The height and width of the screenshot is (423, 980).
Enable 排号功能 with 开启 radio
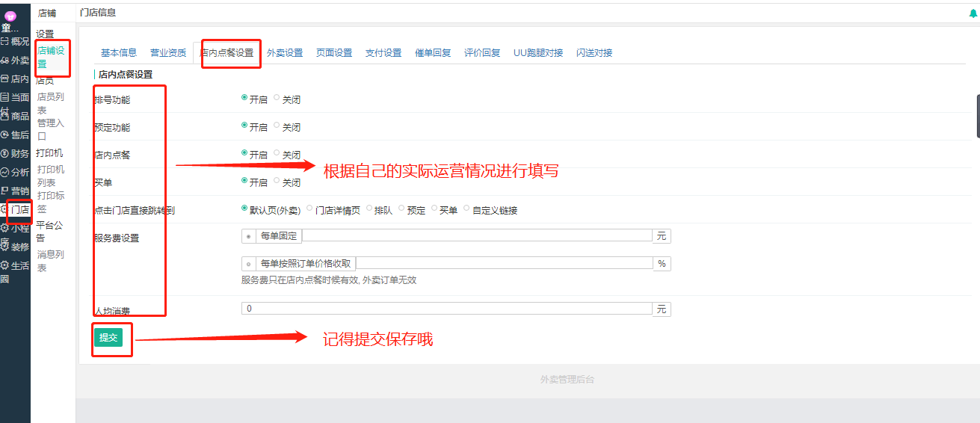(244, 98)
